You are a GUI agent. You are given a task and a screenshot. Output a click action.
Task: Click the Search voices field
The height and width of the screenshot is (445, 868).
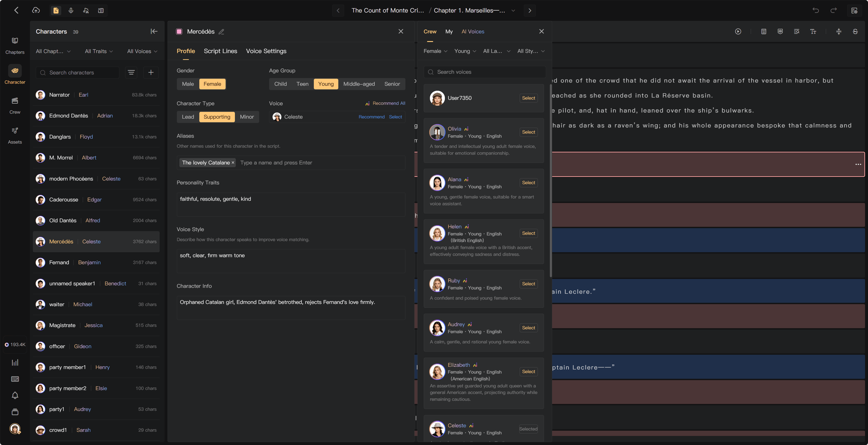485,72
